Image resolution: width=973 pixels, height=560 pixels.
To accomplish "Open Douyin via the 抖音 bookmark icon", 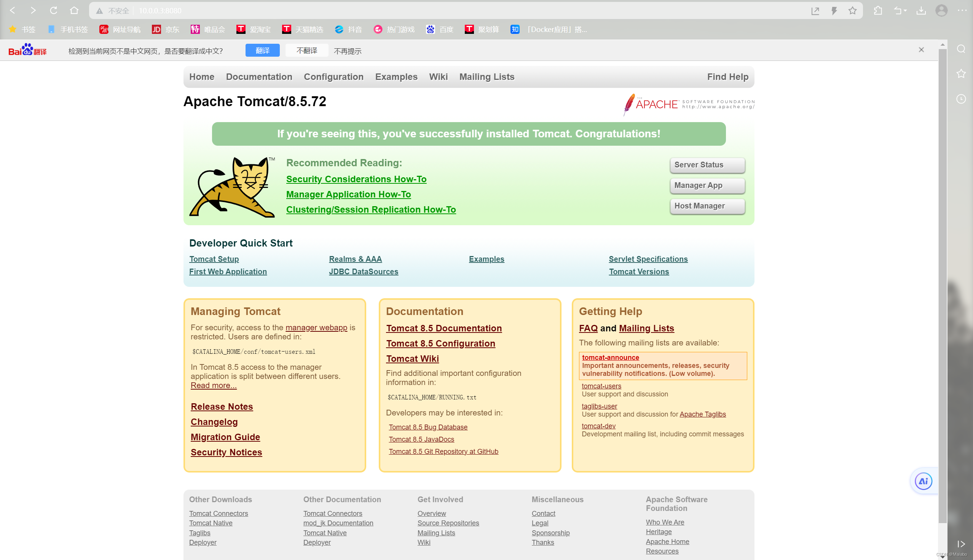I will pyautogui.click(x=339, y=29).
